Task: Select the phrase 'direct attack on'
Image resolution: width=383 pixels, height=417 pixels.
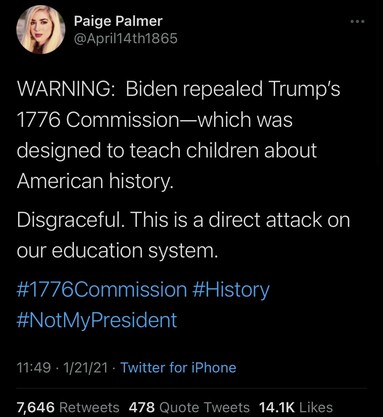Action: pyautogui.click(x=279, y=220)
